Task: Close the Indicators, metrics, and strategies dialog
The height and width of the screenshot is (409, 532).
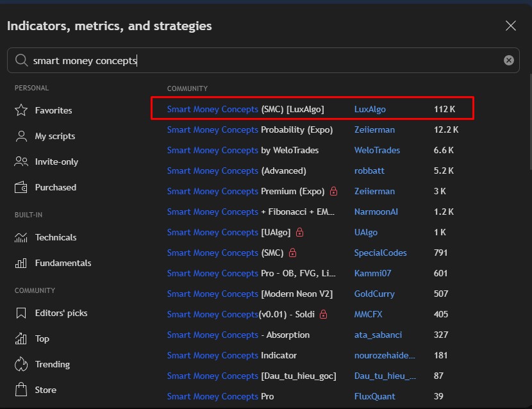Action: tap(511, 26)
